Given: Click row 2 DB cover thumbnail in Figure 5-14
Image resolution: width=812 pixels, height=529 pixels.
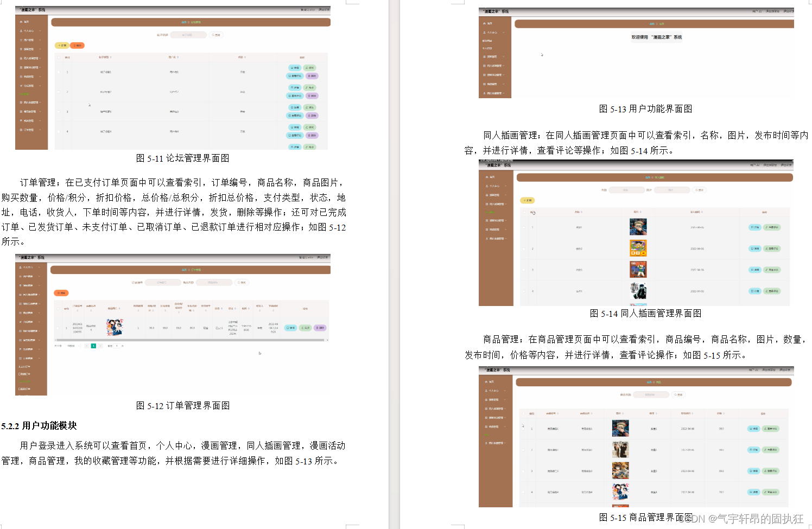Looking at the screenshot, I should (x=638, y=248).
